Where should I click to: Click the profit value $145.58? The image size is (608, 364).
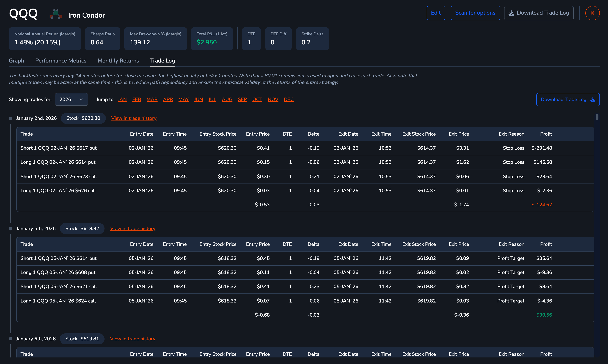(543, 162)
